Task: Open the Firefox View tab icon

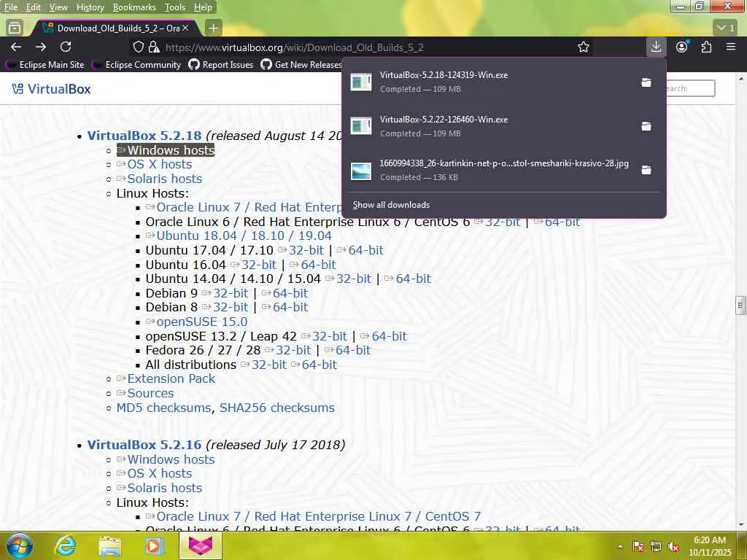Action: pos(15,28)
